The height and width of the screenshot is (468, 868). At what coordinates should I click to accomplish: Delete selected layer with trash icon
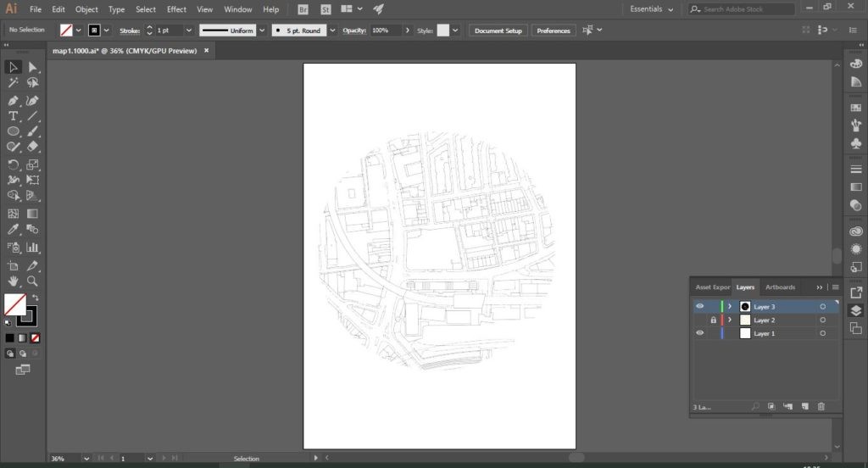click(821, 406)
